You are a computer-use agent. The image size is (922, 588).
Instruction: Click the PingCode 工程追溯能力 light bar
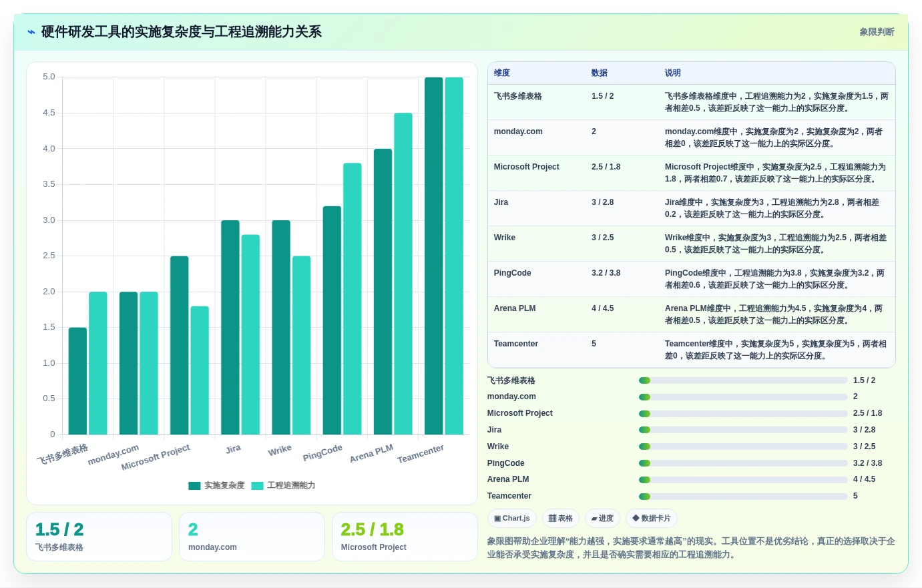pyautogui.click(x=353, y=299)
